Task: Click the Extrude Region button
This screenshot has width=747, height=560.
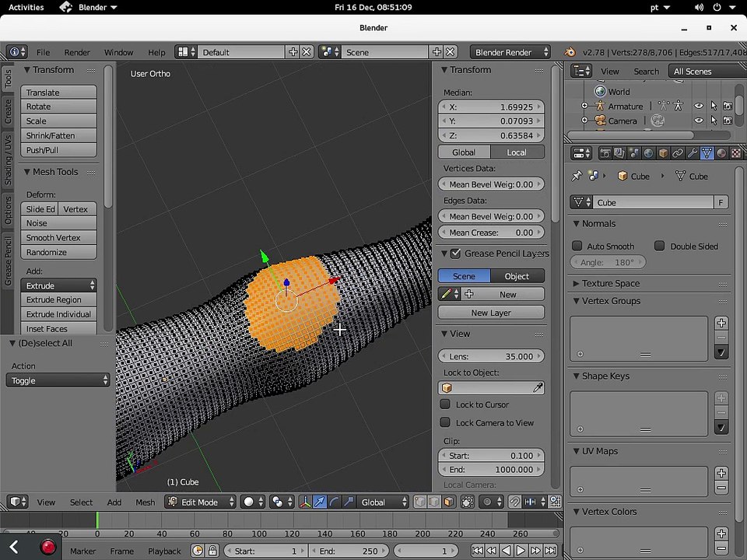Action: tap(58, 299)
